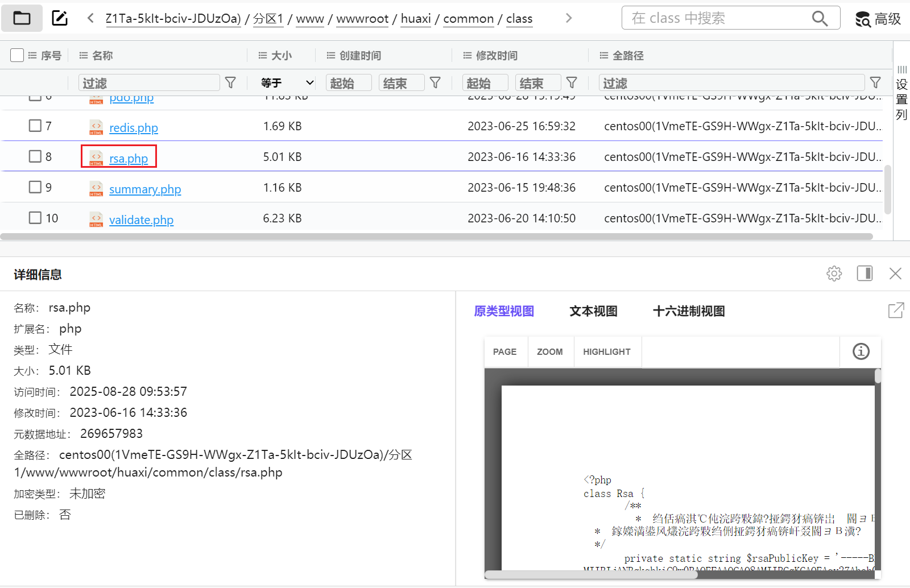Click the name column filter funnel icon
The height and width of the screenshot is (588, 910).
click(230, 83)
